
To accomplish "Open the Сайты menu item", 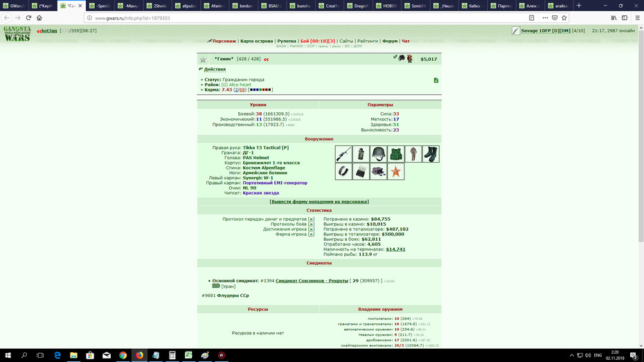I will tap(346, 41).
